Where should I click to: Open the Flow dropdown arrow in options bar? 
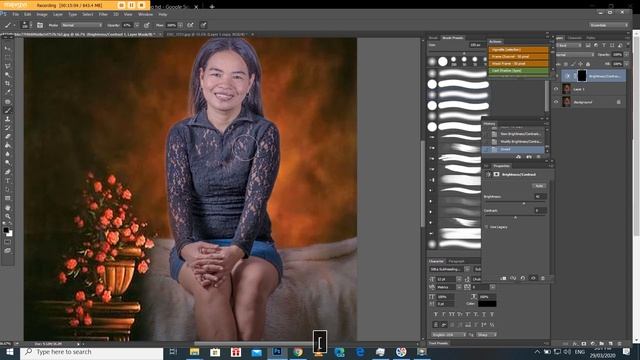coord(180,25)
